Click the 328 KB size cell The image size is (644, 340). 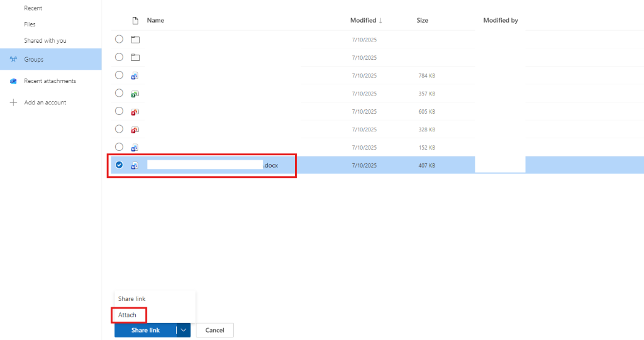coord(427,129)
